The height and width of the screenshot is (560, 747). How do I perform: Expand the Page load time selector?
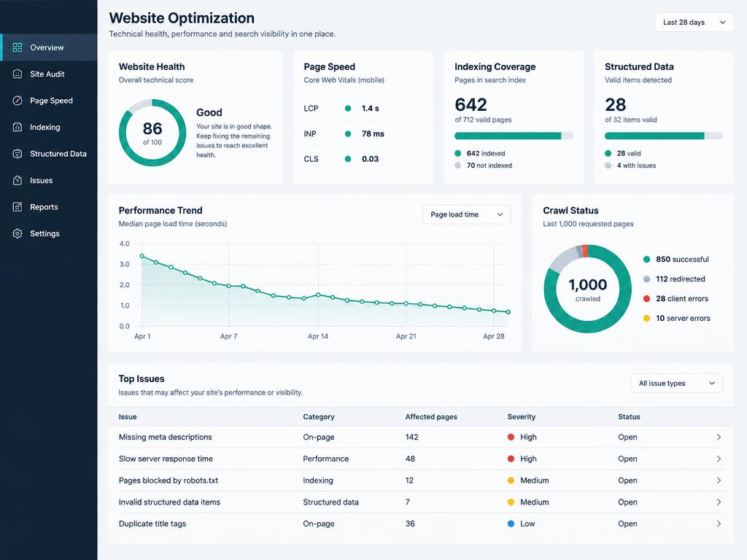(x=466, y=214)
